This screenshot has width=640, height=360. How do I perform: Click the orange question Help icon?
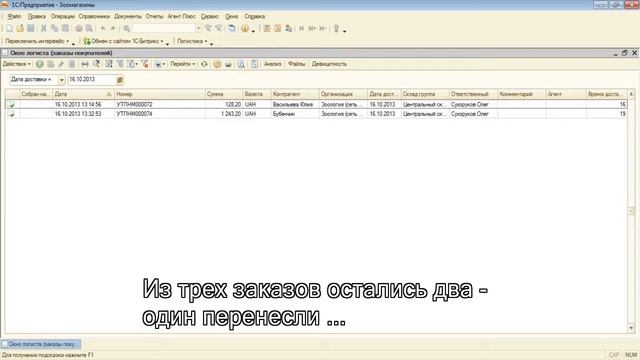(x=217, y=64)
